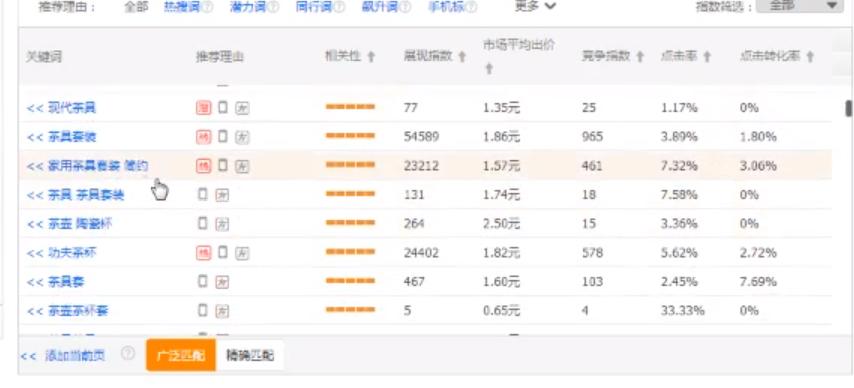This screenshot has width=854, height=388.
Task: Click the 左 square icon in 现代茶具 row
Action: (x=242, y=108)
